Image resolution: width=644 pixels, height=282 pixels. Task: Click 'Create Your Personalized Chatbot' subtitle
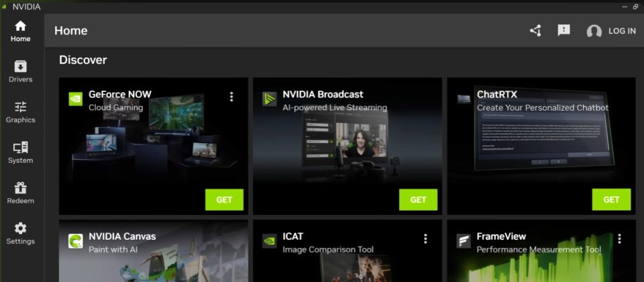[x=543, y=107]
